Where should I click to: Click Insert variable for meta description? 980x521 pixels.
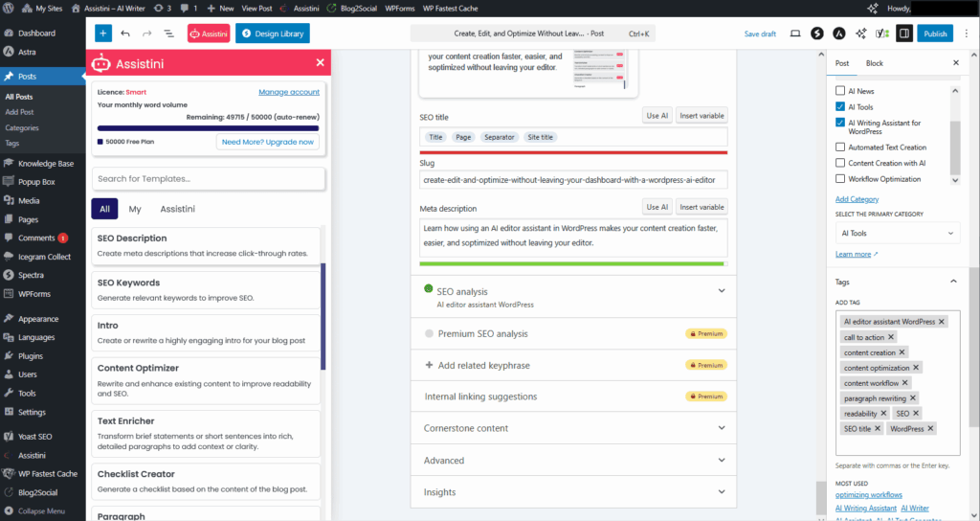(x=702, y=207)
